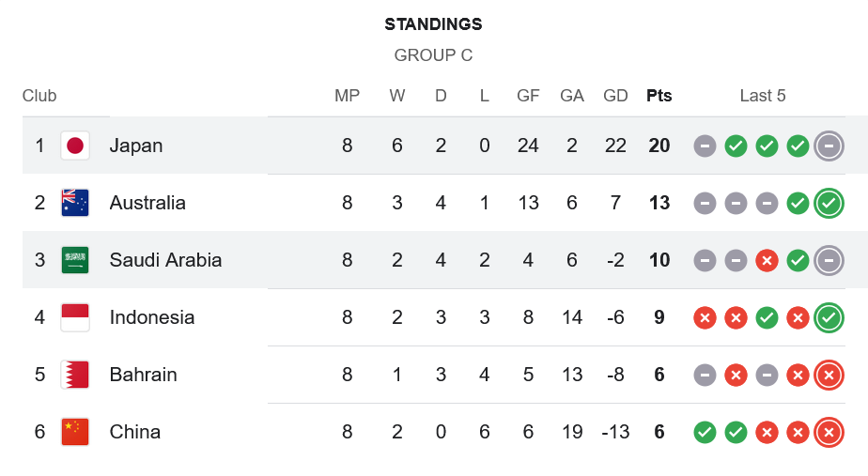Screen dimensions: 868x476
Task: Click the Bahrain flag icon
Action: [x=75, y=375]
